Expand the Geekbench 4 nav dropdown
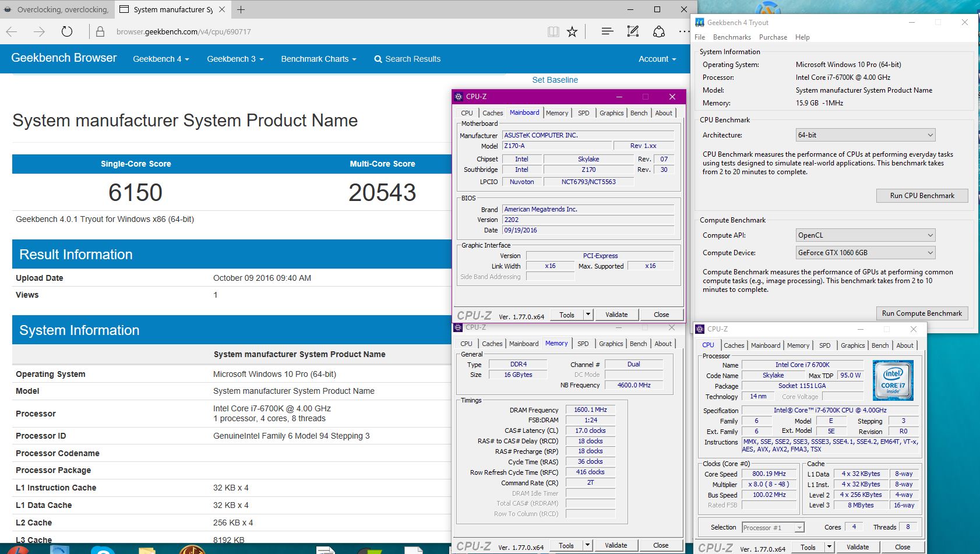The width and height of the screenshot is (980, 554). [x=161, y=59]
